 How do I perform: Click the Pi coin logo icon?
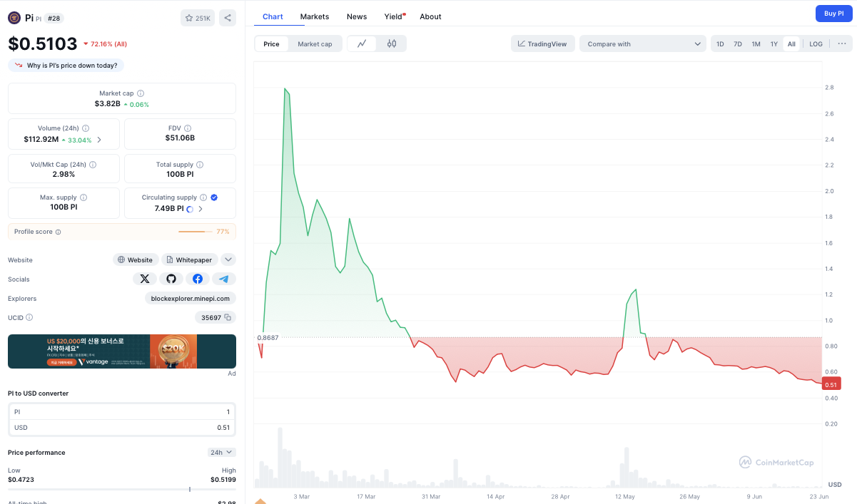coord(14,17)
